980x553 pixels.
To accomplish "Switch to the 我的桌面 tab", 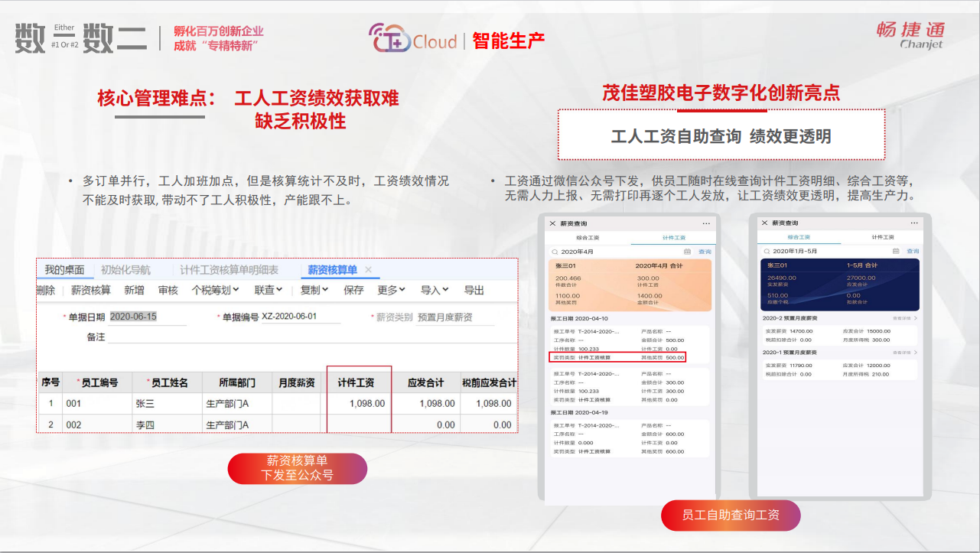I will 64,270.
